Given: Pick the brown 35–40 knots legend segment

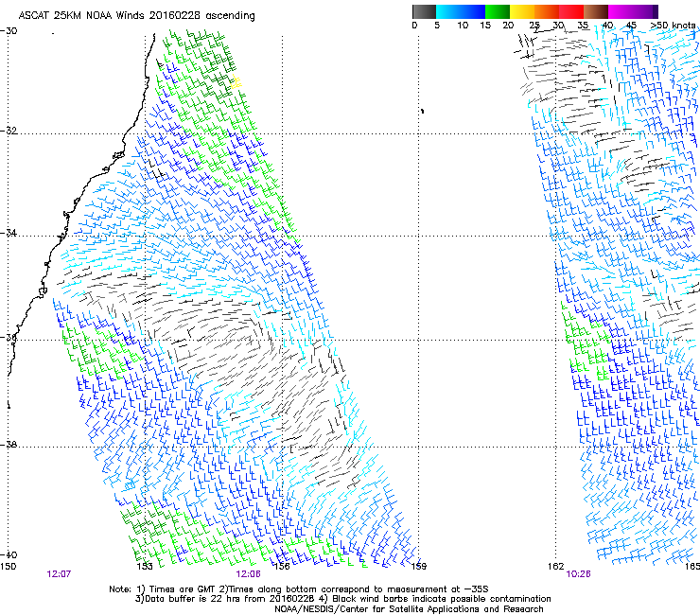Looking at the screenshot, I should coord(596,11).
